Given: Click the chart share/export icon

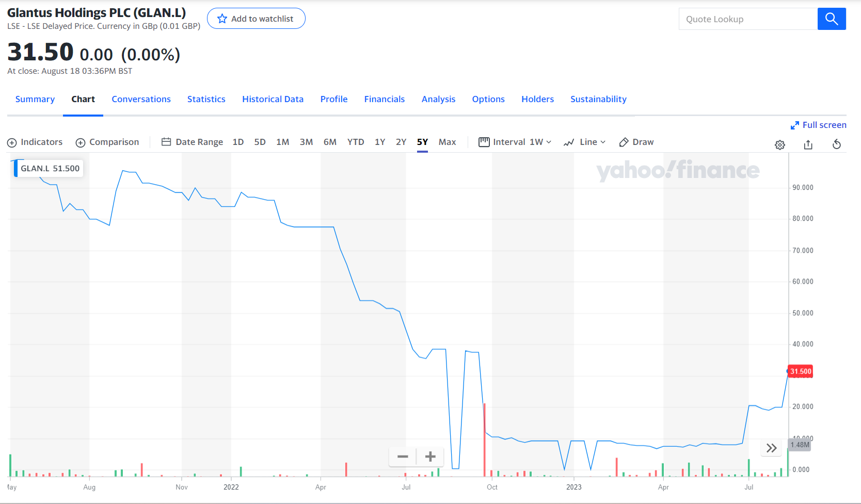Looking at the screenshot, I should pyautogui.click(x=808, y=145).
